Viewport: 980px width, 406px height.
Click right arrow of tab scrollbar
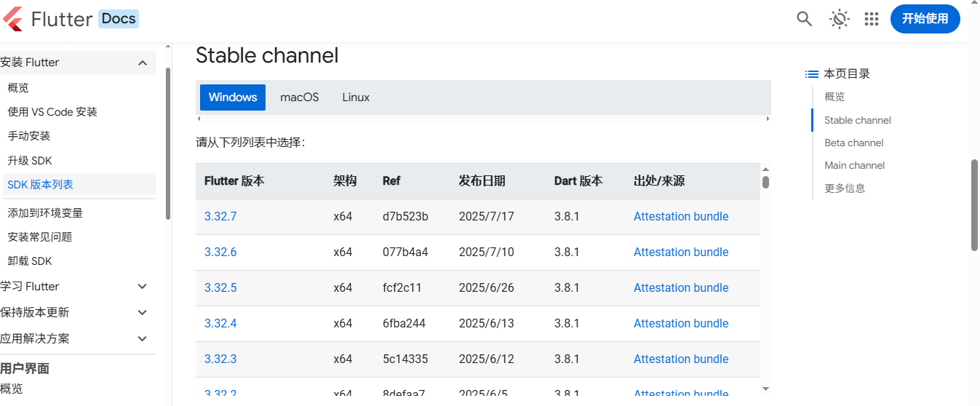click(x=768, y=119)
